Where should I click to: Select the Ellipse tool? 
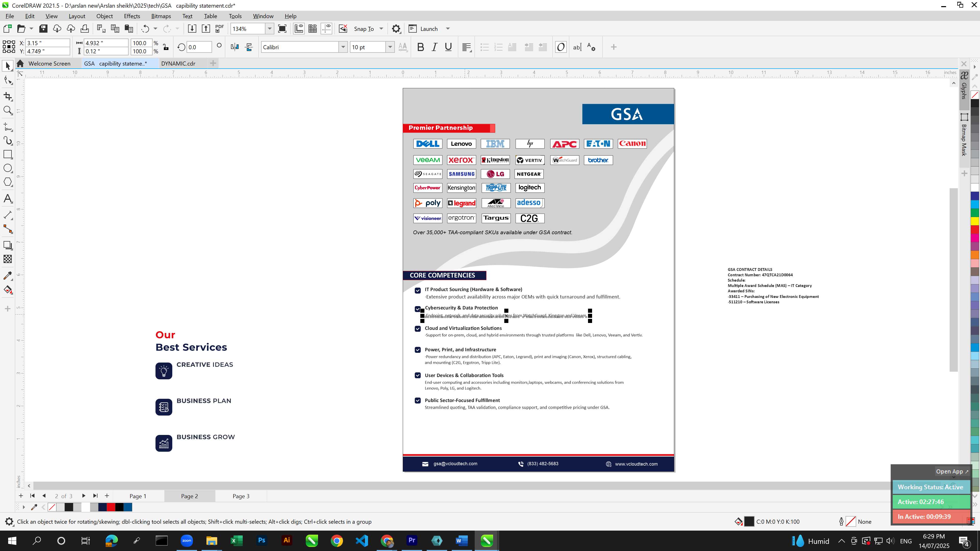(8, 168)
